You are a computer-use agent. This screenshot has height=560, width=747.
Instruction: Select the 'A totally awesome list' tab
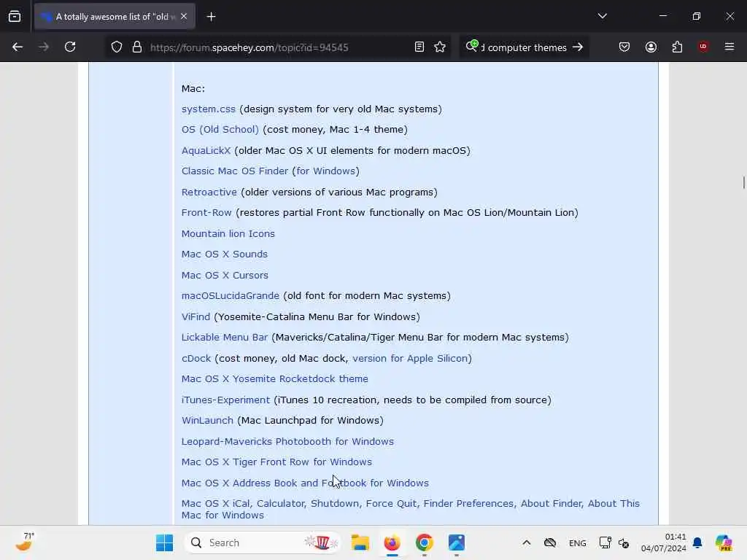pyautogui.click(x=115, y=17)
